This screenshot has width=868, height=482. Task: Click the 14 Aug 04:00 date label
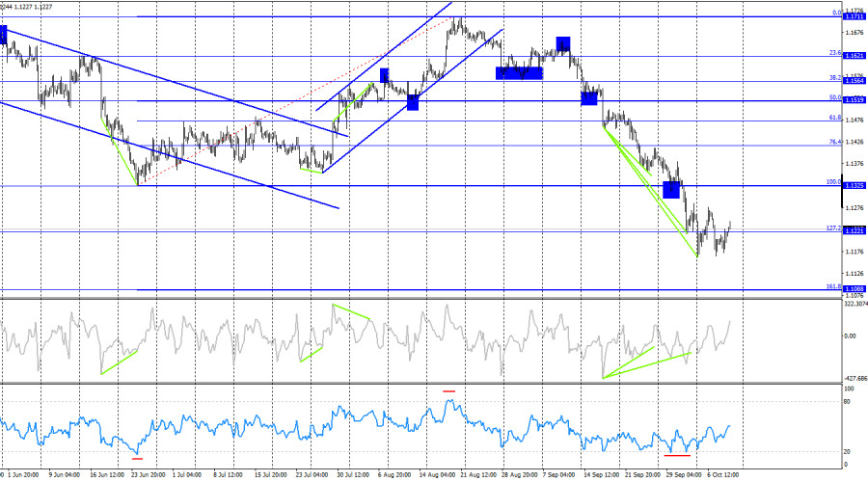click(437, 475)
